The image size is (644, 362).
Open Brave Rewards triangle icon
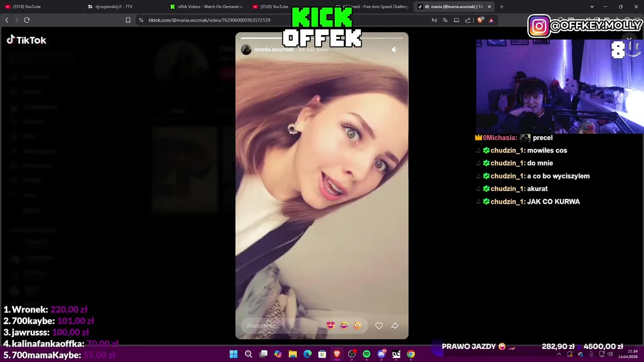(x=491, y=20)
